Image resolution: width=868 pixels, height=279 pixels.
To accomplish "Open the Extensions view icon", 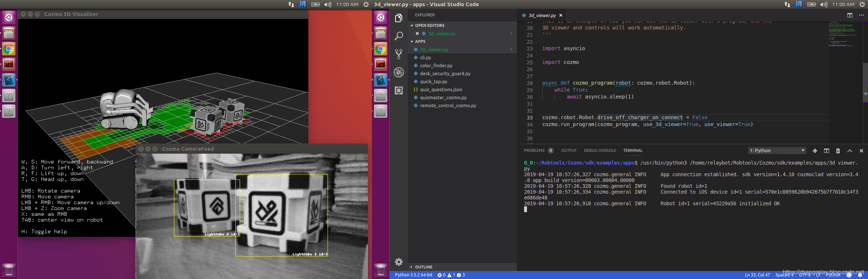I will tap(399, 90).
